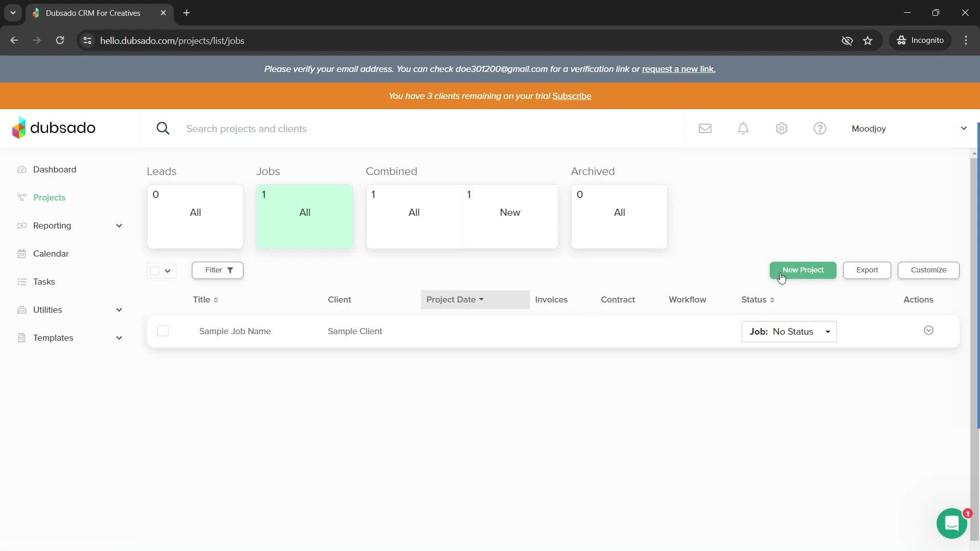Open the Chrome three-dot menu
Image resolution: width=980 pixels, height=551 pixels.
coord(966,40)
